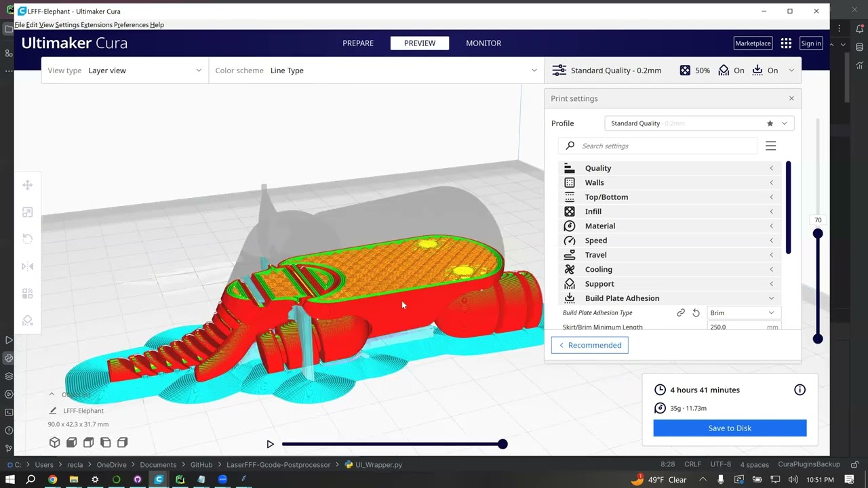
Task: Open the Settings menu
Action: (x=67, y=25)
